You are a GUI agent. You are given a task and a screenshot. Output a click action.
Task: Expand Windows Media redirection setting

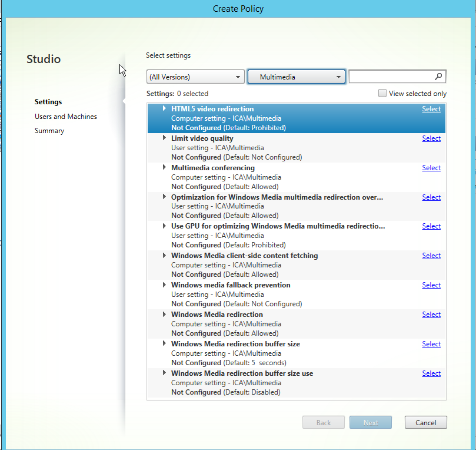click(164, 314)
